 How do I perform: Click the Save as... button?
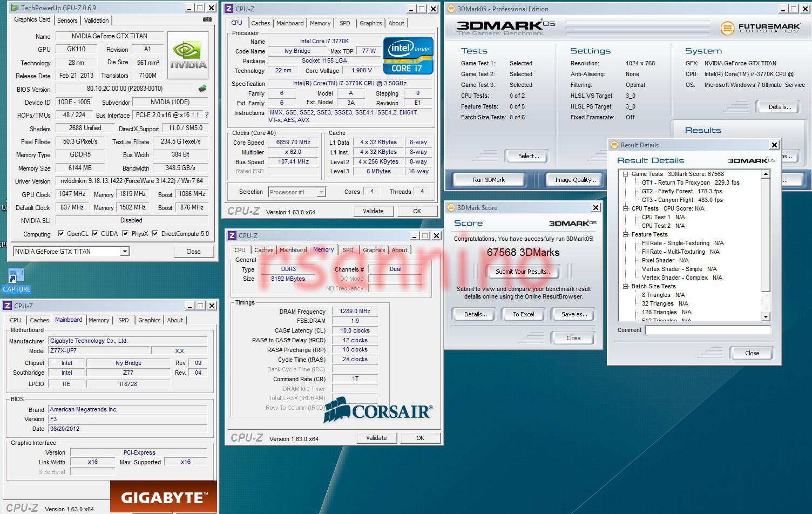click(x=574, y=314)
